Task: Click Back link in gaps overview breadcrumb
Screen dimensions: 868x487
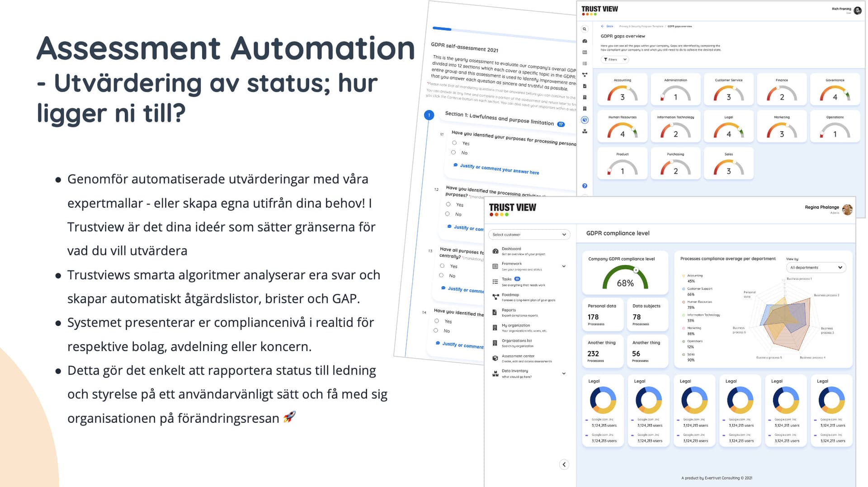Action: point(610,26)
